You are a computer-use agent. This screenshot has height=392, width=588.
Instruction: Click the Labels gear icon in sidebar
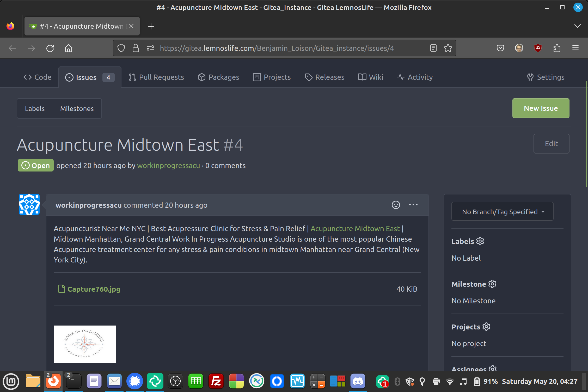coord(480,241)
